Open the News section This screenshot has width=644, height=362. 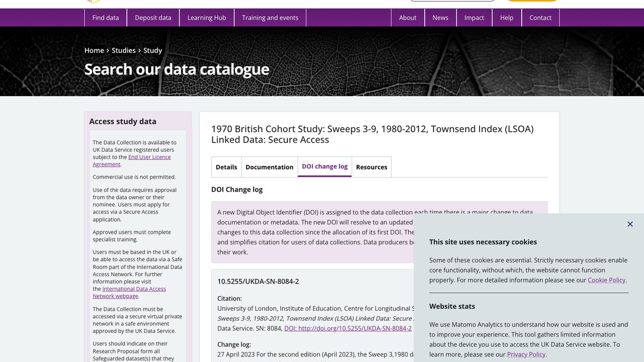tap(440, 18)
